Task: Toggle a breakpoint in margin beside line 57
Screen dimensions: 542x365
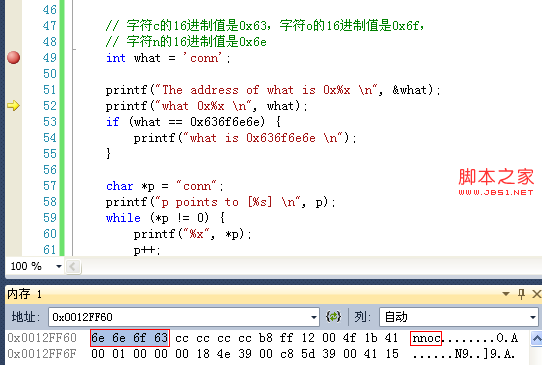Action: pos(13,186)
